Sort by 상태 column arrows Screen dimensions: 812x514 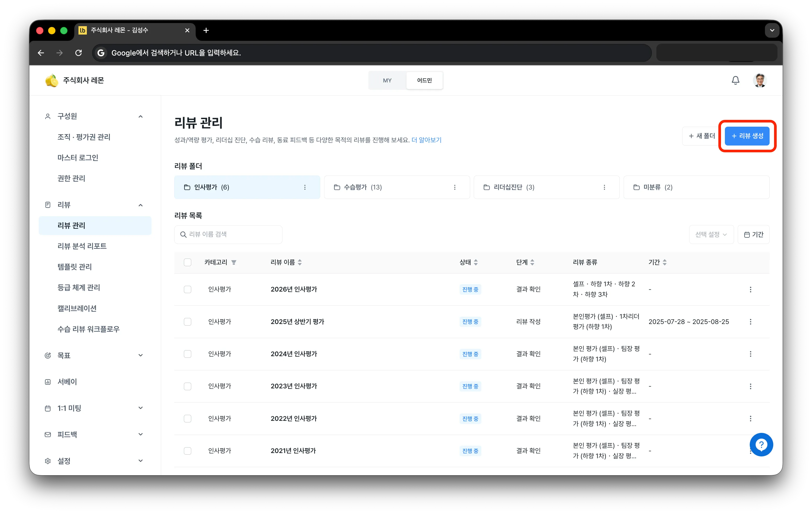[476, 262]
